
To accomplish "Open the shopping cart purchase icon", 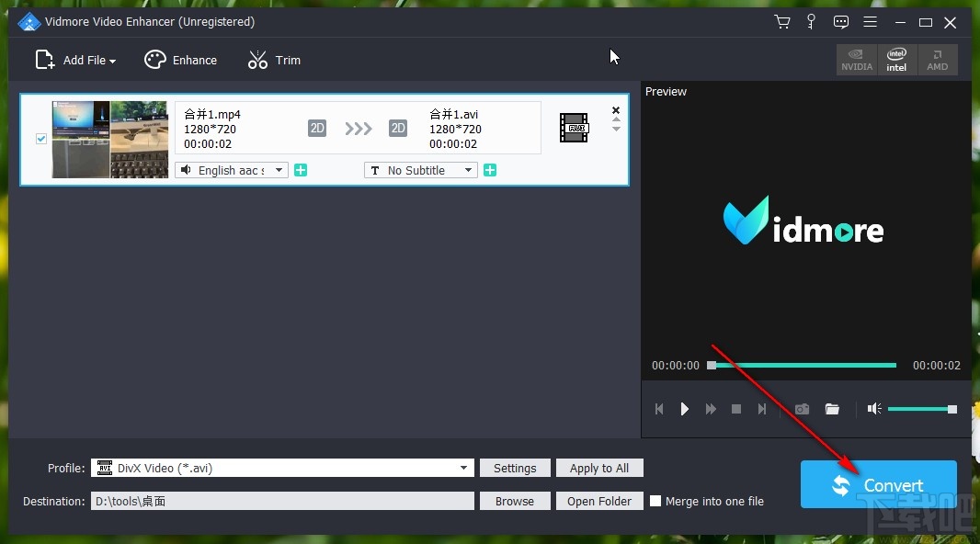I will pyautogui.click(x=781, y=22).
